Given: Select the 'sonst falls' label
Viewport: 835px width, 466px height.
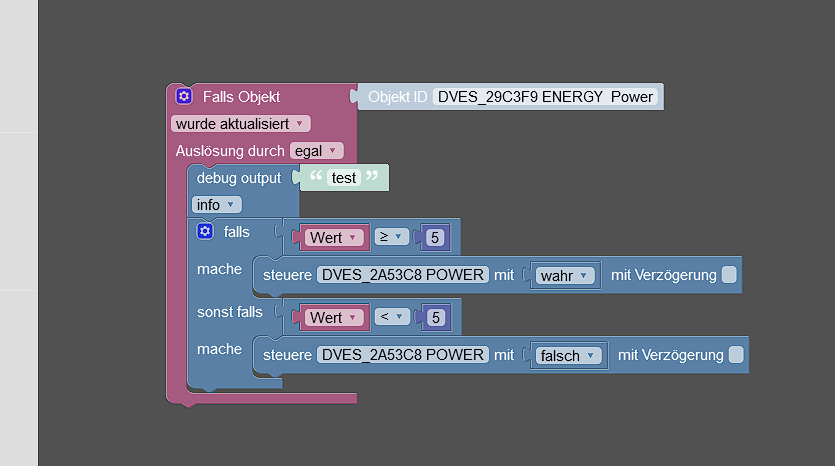Looking at the screenshot, I should click(x=230, y=312).
